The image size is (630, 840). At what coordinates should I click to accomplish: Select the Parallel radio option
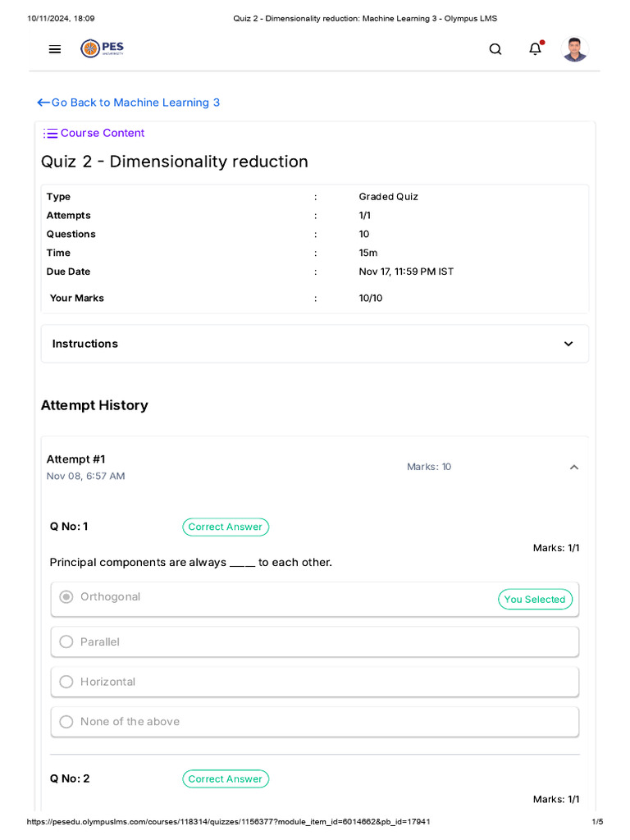pos(66,641)
